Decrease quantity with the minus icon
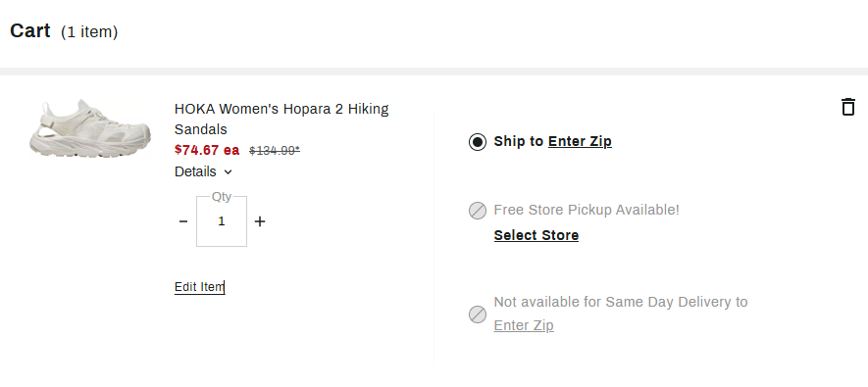The image size is (868, 387). [183, 221]
